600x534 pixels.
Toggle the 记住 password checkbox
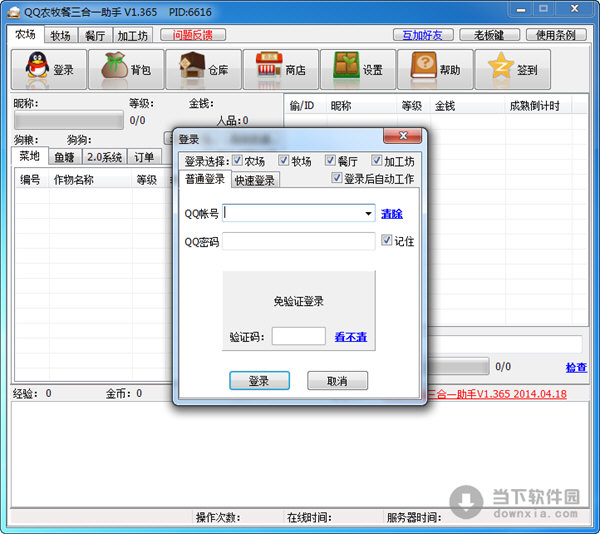pyautogui.click(x=386, y=240)
